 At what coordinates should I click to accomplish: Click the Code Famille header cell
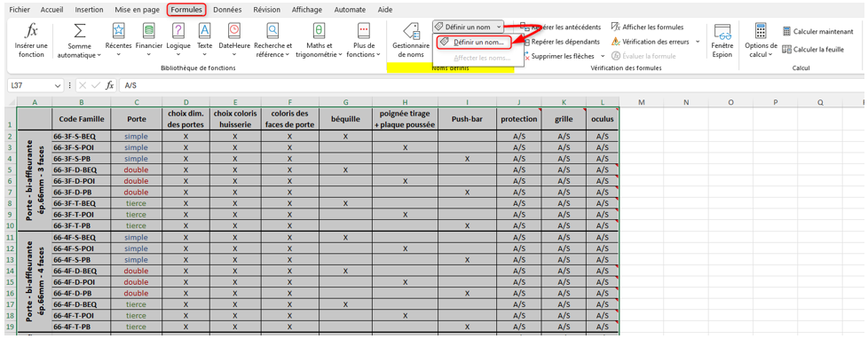[x=81, y=119]
